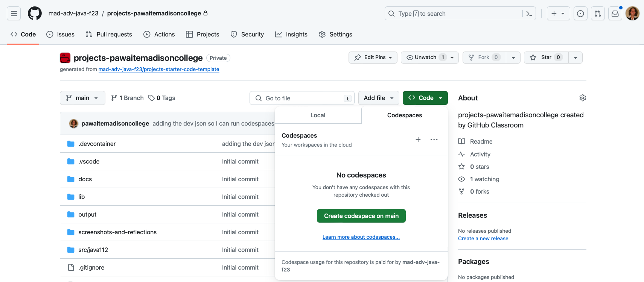Click the repository avatar icon next to title

point(65,58)
